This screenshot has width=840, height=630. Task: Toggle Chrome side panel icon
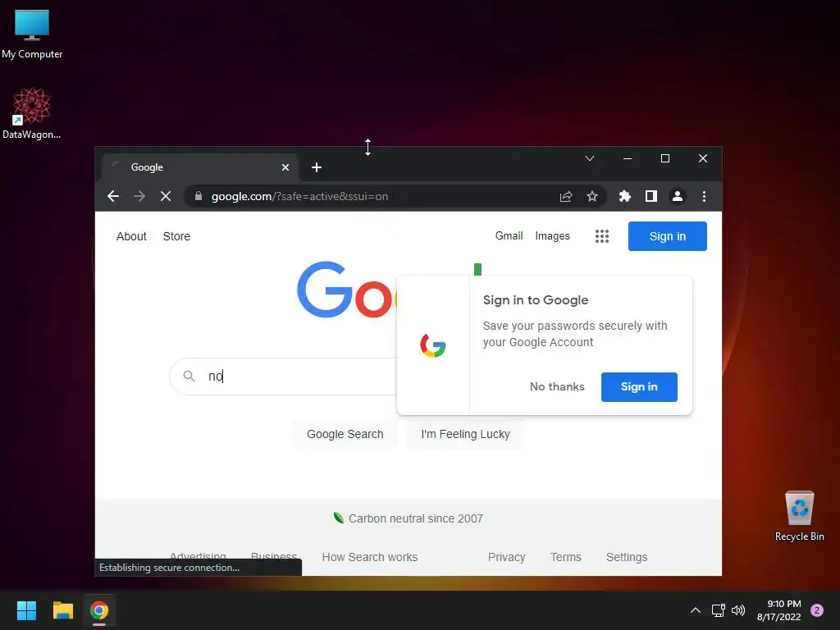651,196
